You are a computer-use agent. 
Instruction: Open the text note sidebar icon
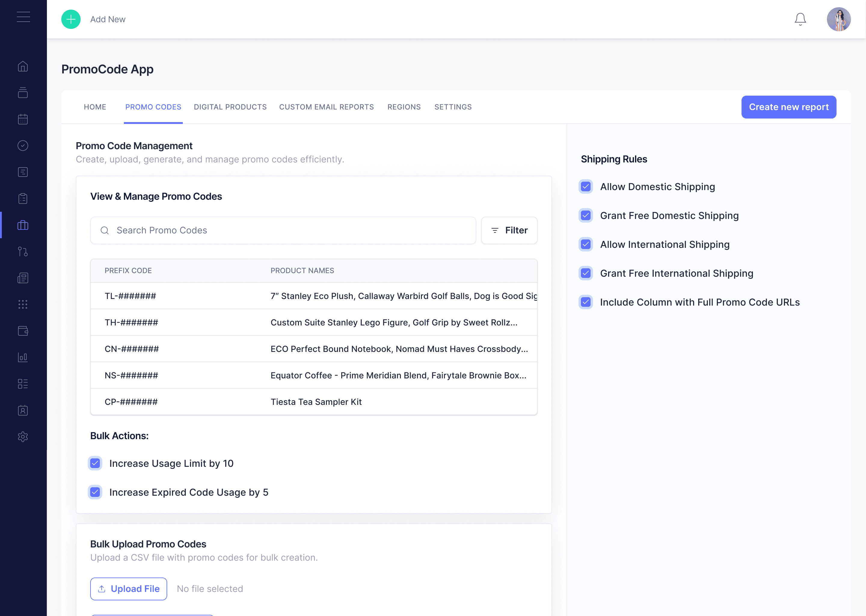pos(23,172)
